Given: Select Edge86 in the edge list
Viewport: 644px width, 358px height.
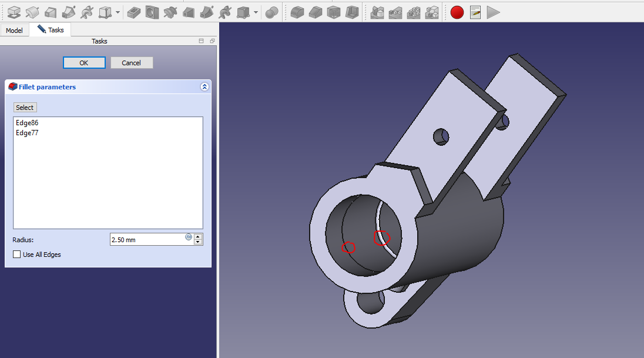Looking at the screenshot, I should (x=28, y=123).
